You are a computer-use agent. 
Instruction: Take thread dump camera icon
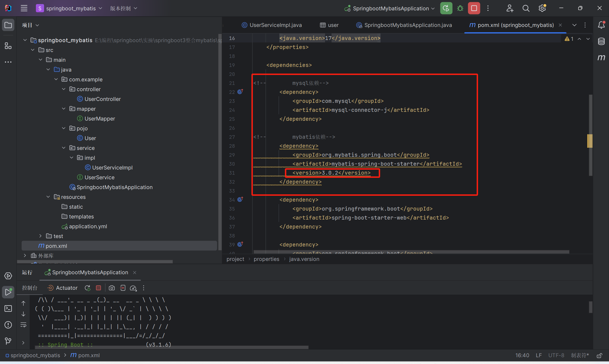tap(112, 288)
